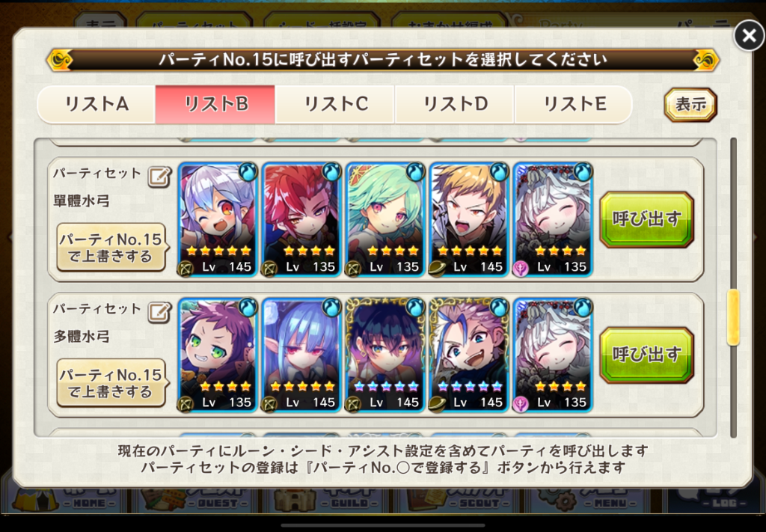The width and height of the screenshot is (766, 532).
Task: Select purple-haired character in 多體水弓 set
Action: (218, 355)
